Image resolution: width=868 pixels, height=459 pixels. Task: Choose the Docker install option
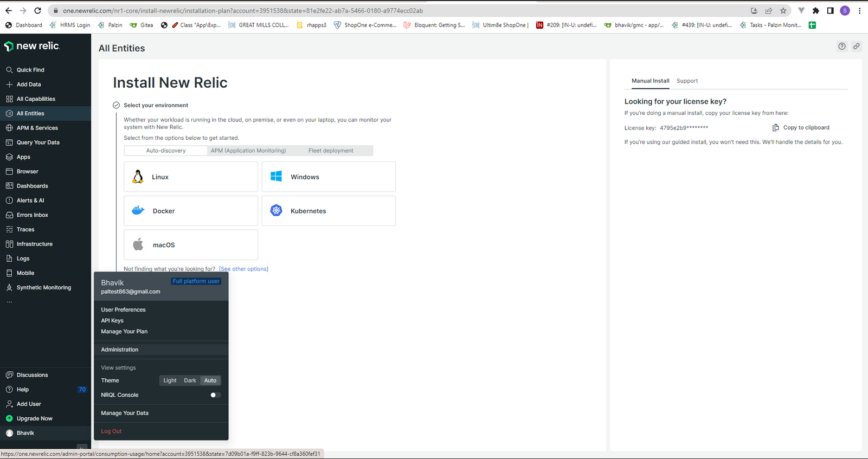pyautogui.click(x=191, y=211)
